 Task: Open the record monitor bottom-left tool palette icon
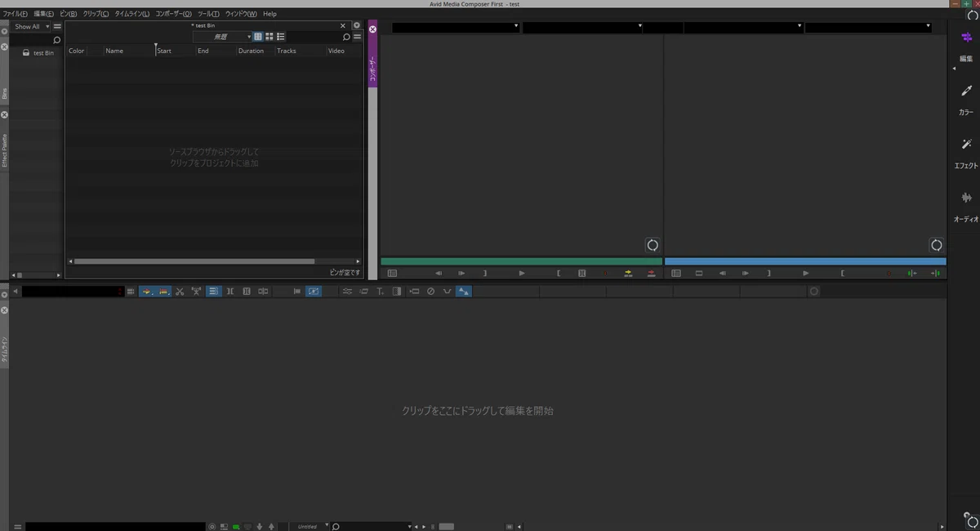[x=676, y=274]
